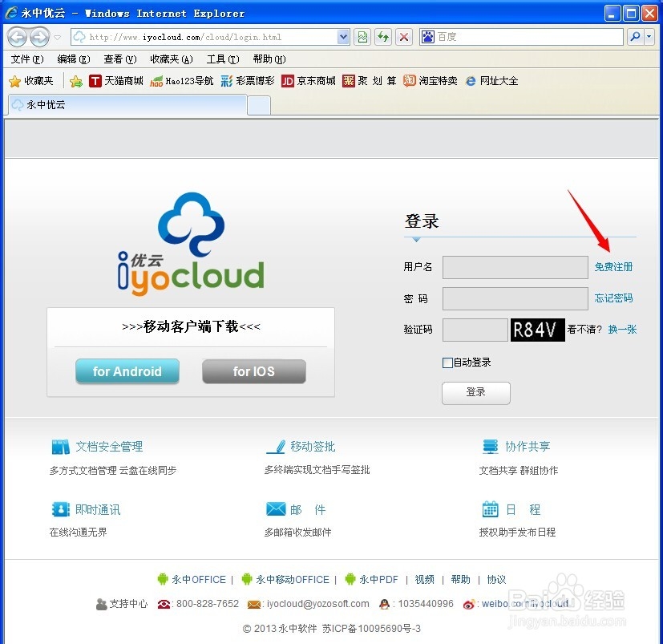Open the 收藏夹(A) menu

pyautogui.click(x=172, y=59)
